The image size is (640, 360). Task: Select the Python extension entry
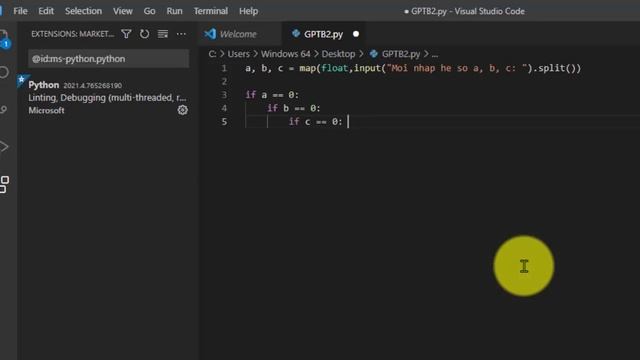[107, 98]
